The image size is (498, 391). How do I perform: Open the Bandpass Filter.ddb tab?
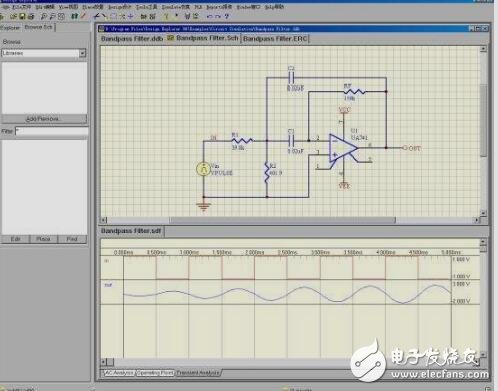[x=132, y=39]
